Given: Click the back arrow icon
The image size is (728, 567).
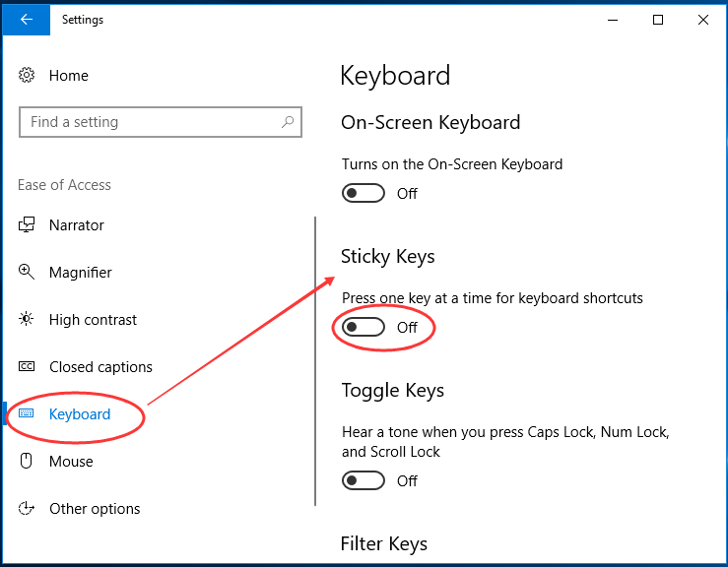Looking at the screenshot, I should (x=27, y=20).
